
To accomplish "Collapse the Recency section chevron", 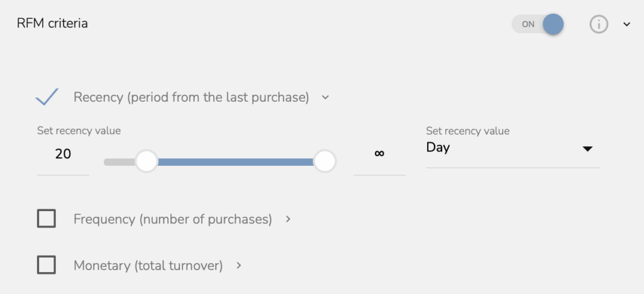I will click(x=325, y=97).
